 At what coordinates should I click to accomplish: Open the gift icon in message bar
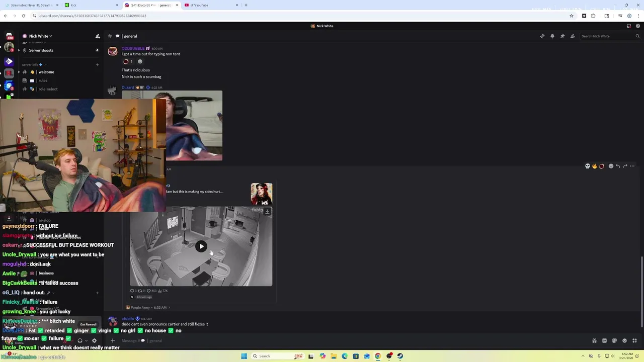coord(594,340)
